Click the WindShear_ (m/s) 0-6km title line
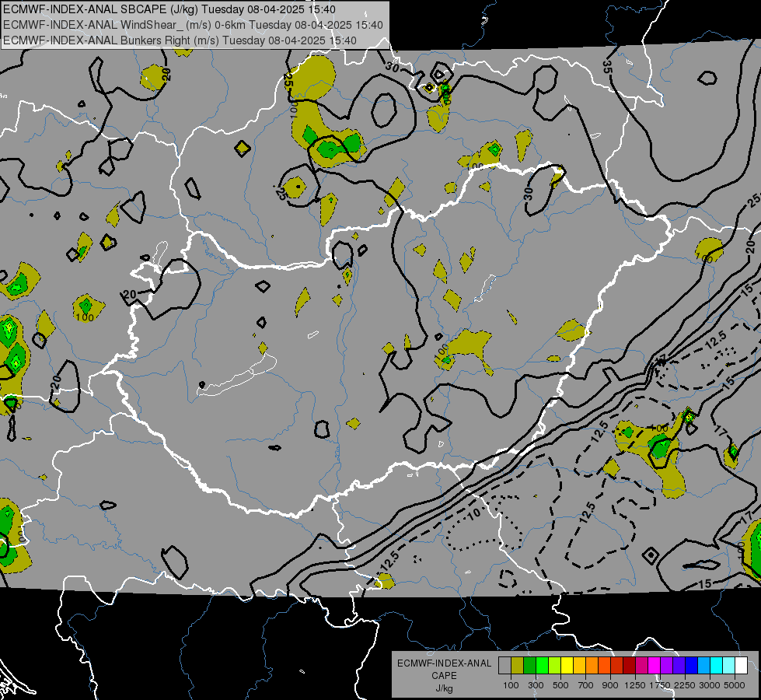 (x=193, y=25)
